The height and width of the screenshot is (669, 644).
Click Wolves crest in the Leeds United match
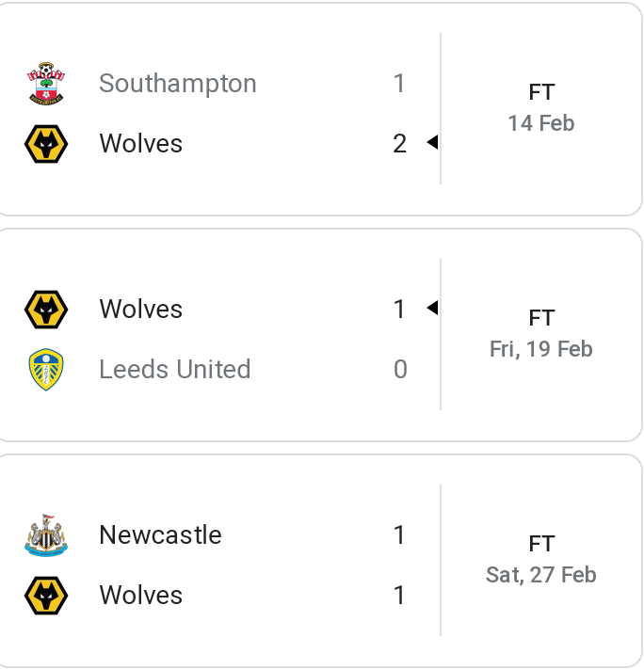46,310
